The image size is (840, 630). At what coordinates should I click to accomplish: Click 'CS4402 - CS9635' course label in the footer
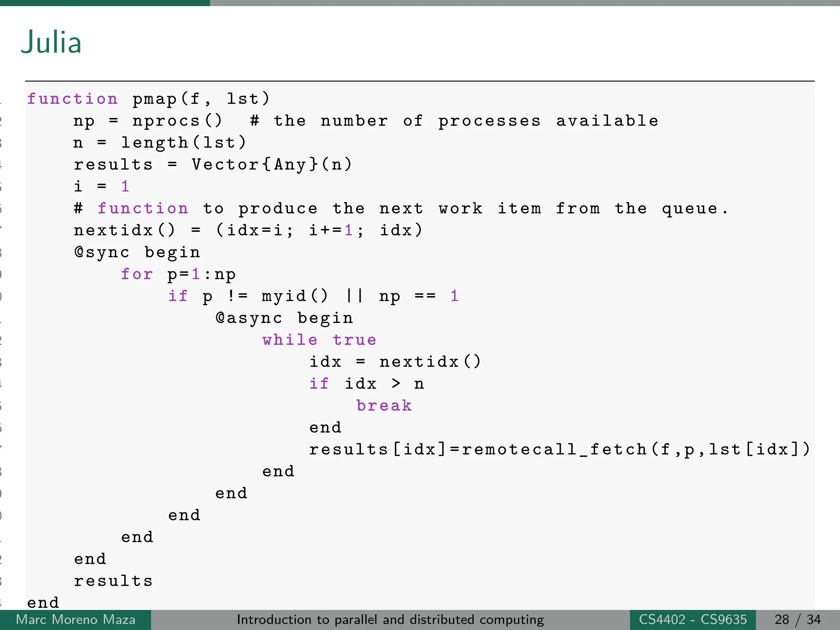click(693, 619)
